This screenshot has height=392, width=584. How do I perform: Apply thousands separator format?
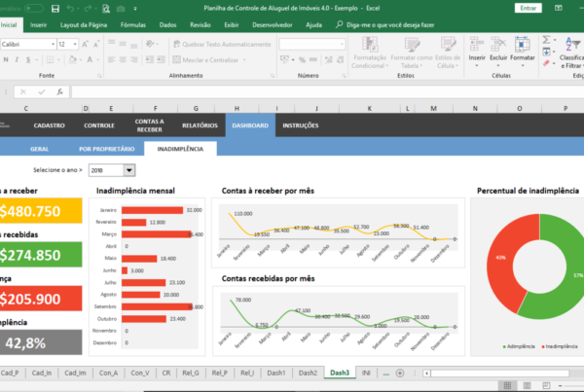[x=313, y=59]
